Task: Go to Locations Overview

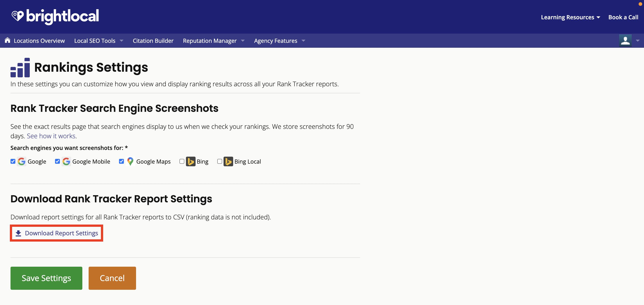Action: [x=39, y=41]
